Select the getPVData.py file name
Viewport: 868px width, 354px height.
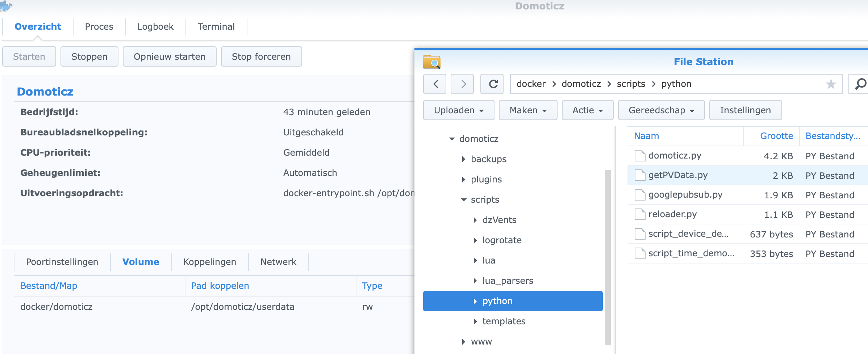(x=678, y=175)
